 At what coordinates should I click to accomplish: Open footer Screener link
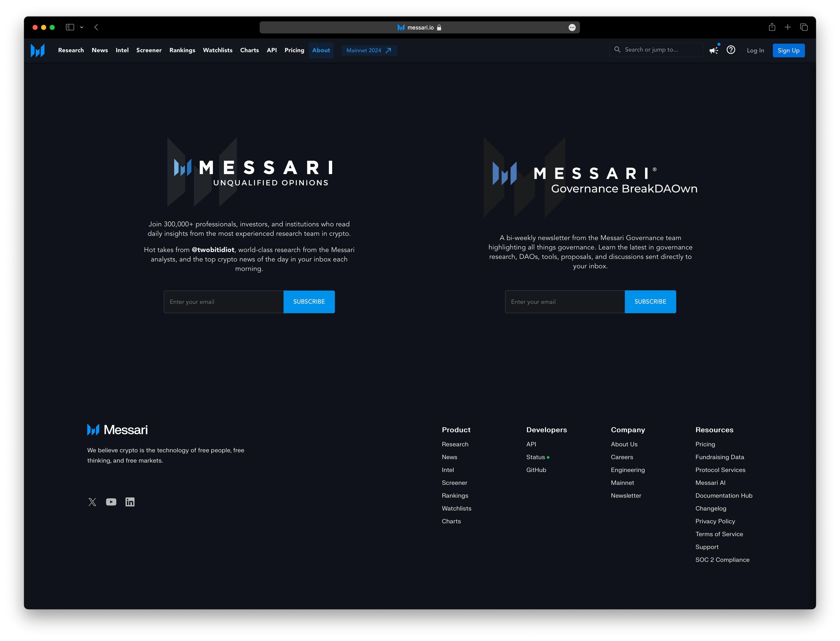coord(454,483)
